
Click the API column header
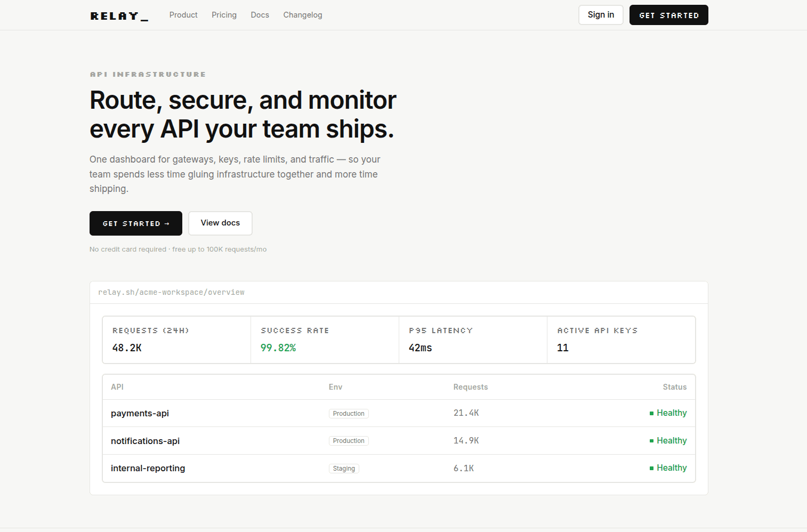click(x=117, y=387)
